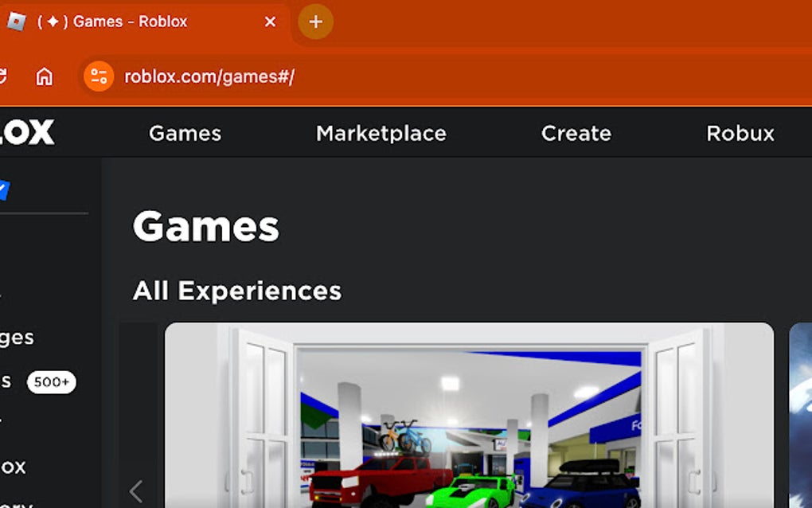The image size is (812, 508).
Task: Open the site information icon in address bar
Action: click(x=99, y=76)
